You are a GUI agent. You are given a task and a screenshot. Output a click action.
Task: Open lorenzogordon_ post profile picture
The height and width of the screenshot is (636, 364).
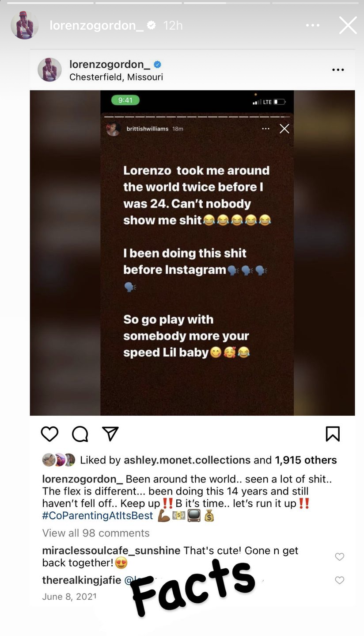click(49, 70)
